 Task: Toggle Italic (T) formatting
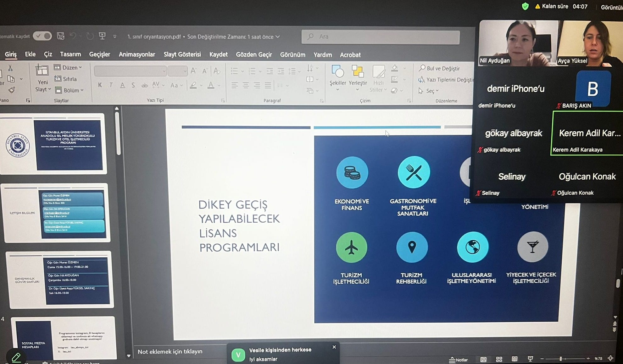click(x=111, y=85)
